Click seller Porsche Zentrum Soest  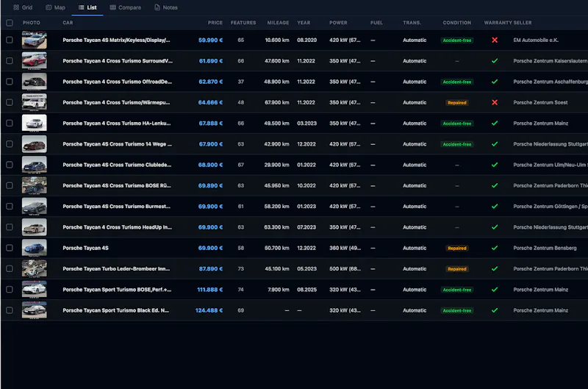pos(540,102)
